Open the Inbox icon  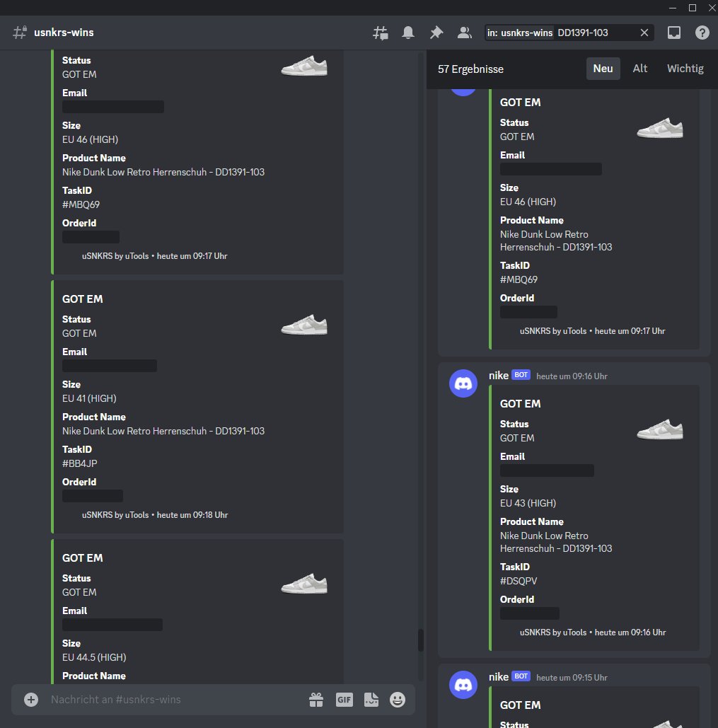coord(674,33)
